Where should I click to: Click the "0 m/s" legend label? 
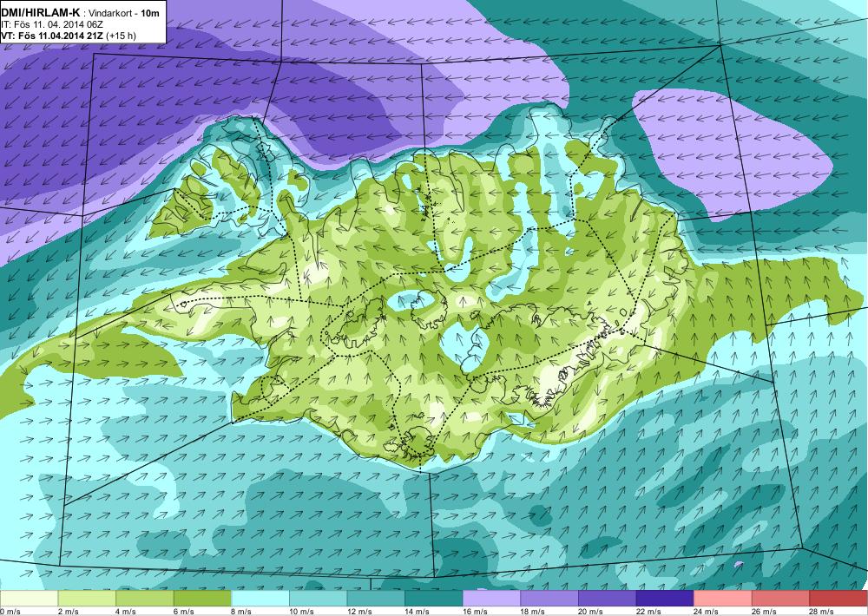click(x=10, y=612)
